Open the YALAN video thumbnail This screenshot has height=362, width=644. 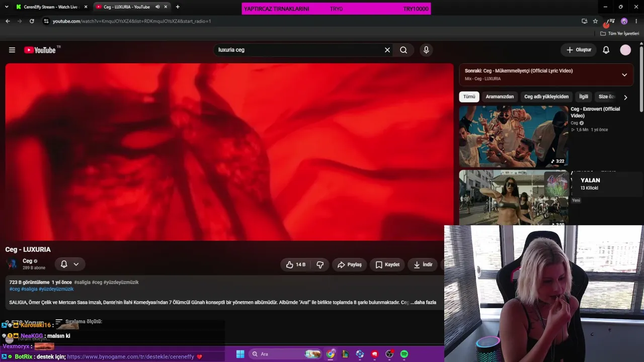514,198
